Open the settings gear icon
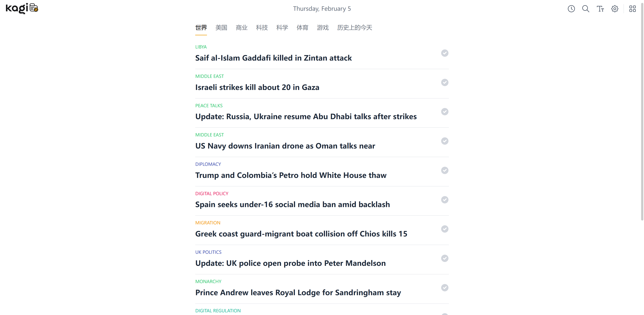 click(x=615, y=9)
